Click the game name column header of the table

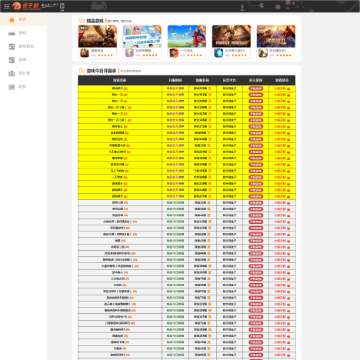pos(120,80)
